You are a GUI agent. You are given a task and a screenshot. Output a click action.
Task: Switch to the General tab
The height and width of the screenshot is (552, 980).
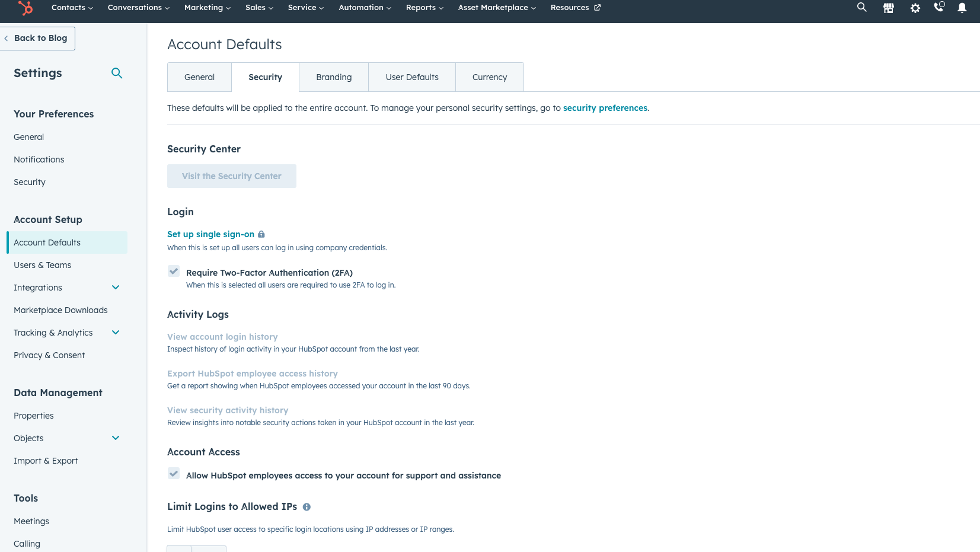click(199, 77)
